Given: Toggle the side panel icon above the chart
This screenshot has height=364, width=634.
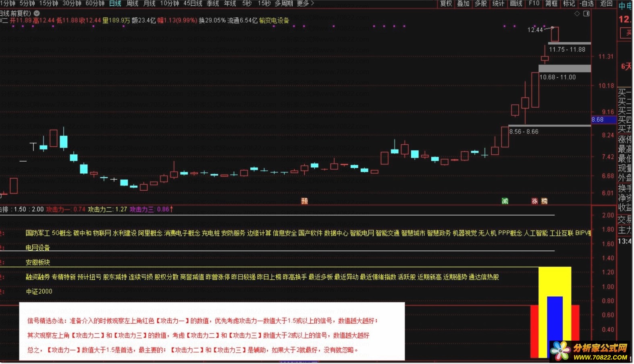Looking at the screenshot, I should click(586, 14).
